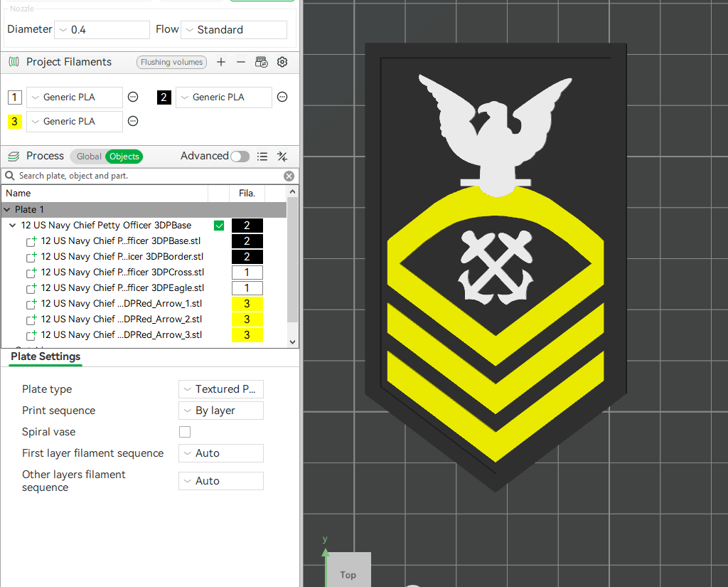Click the process parameter list icon
The height and width of the screenshot is (587, 728).
[262, 156]
